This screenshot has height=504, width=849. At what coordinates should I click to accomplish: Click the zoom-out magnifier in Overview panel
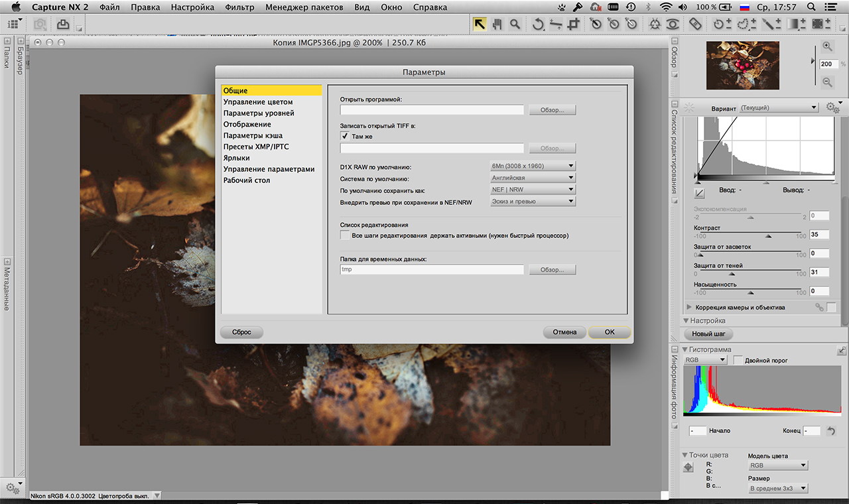pyautogui.click(x=827, y=82)
